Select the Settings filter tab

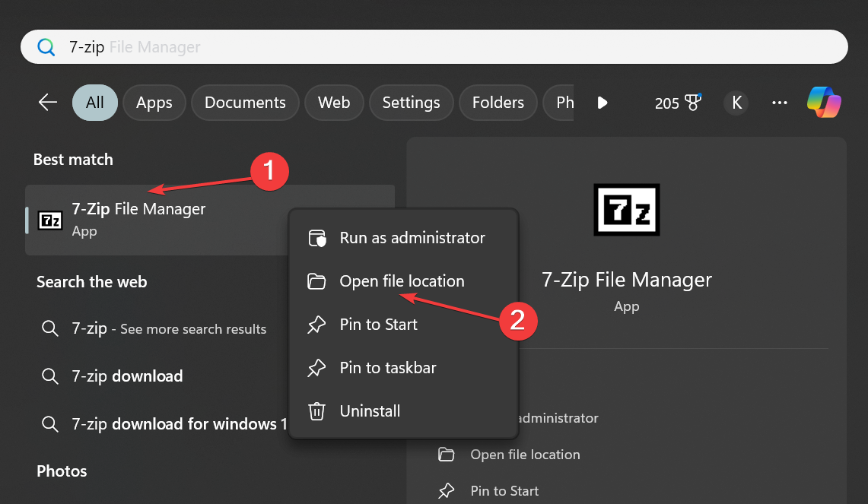click(x=411, y=103)
